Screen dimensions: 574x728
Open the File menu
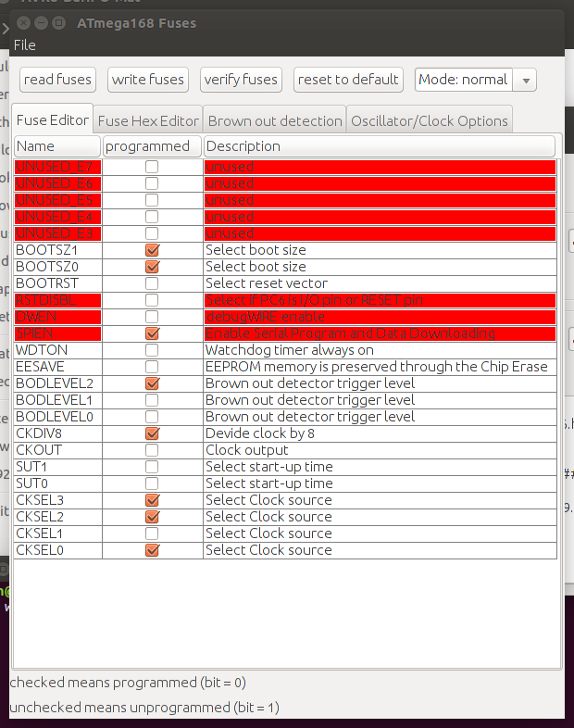(x=25, y=45)
